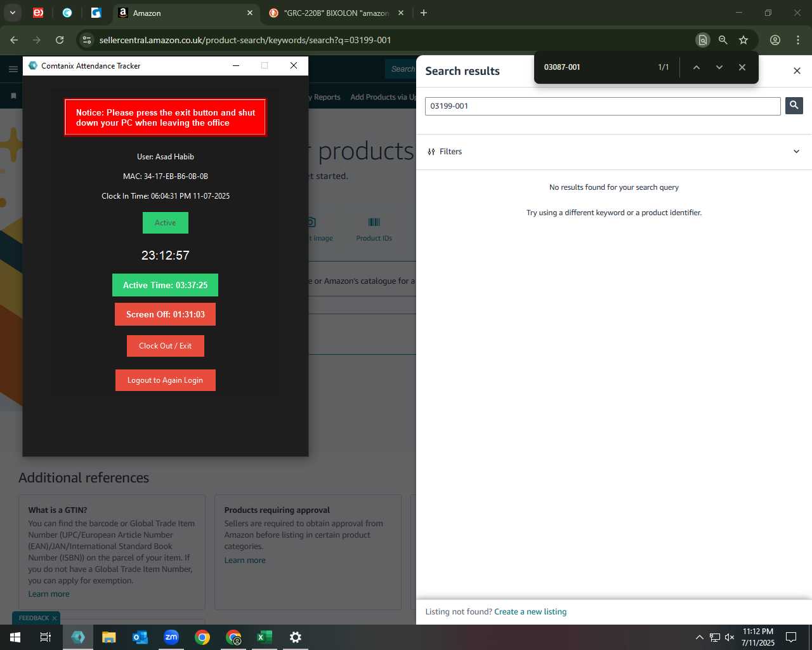Image resolution: width=812 pixels, height=650 pixels.
Task: Minimize the Comtanix Attendance Tracker window
Action: coord(236,65)
